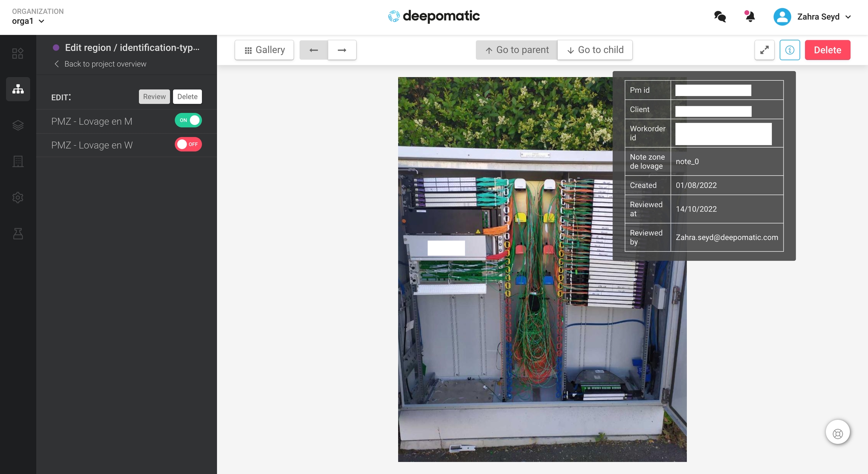The height and width of the screenshot is (474, 868).
Task: Expand the orga1 organization dropdown
Action: click(28, 21)
